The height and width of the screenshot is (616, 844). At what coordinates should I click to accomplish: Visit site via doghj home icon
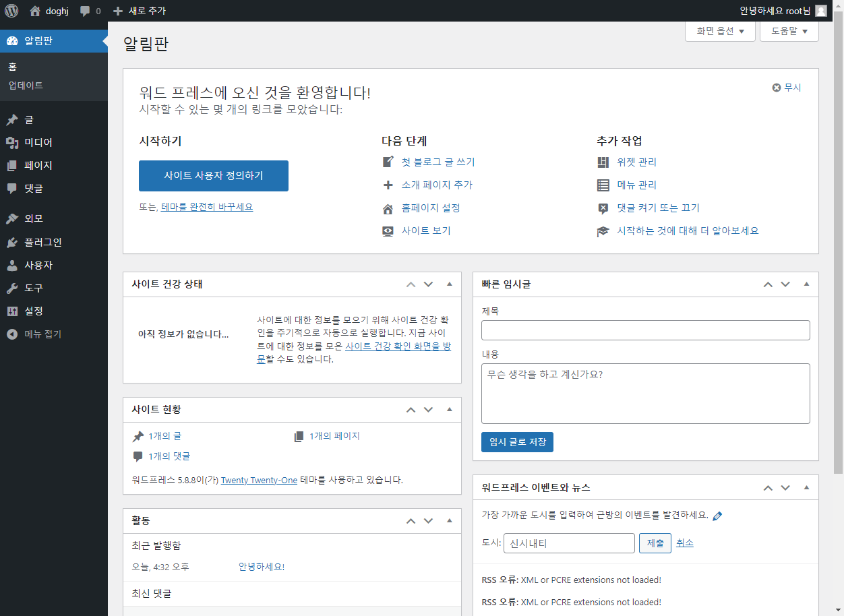pos(49,11)
